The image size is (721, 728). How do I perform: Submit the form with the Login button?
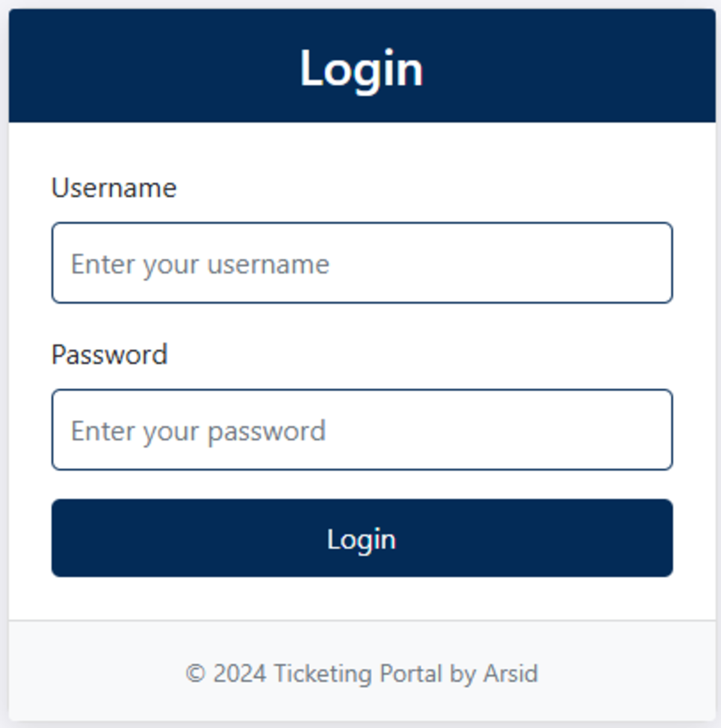[362, 538]
